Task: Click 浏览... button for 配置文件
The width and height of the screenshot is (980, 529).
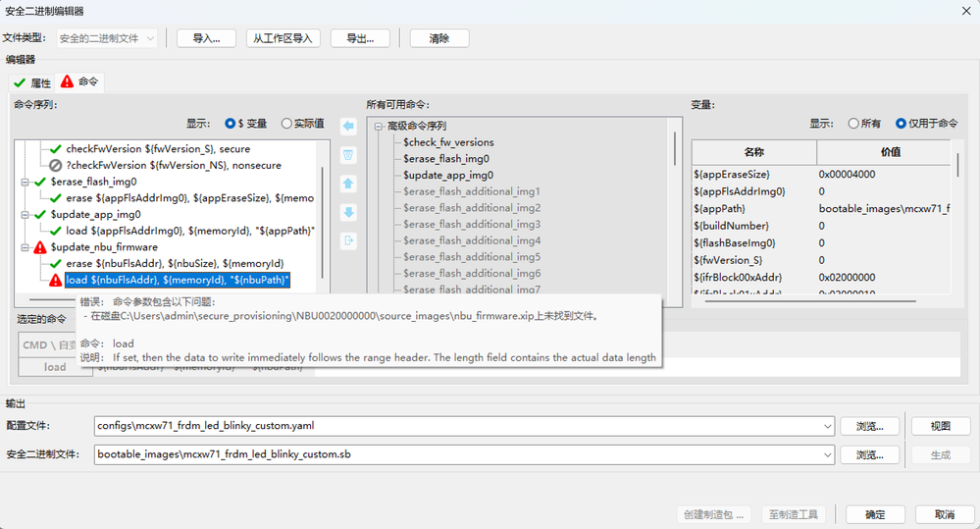Action: pos(870,426)
